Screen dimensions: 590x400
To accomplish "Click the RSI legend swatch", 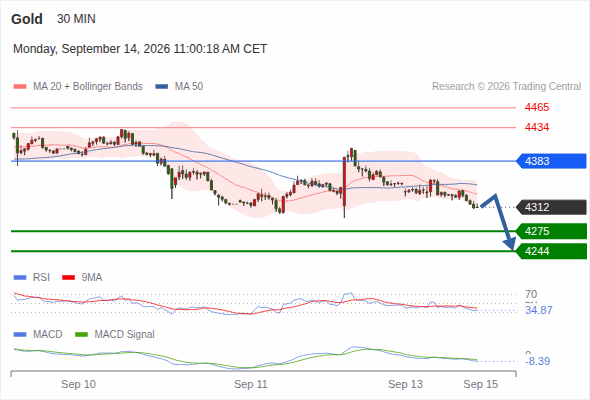I will coord(20,278).
